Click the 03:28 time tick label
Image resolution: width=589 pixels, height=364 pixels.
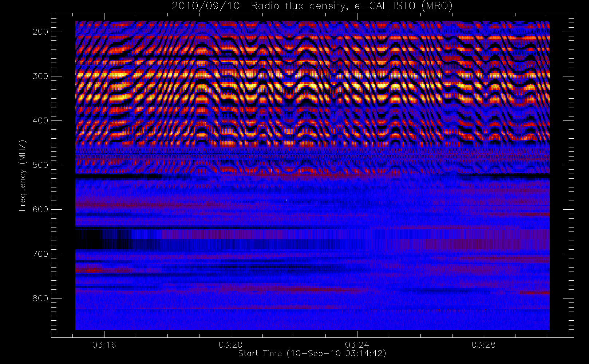pos(484,345)
